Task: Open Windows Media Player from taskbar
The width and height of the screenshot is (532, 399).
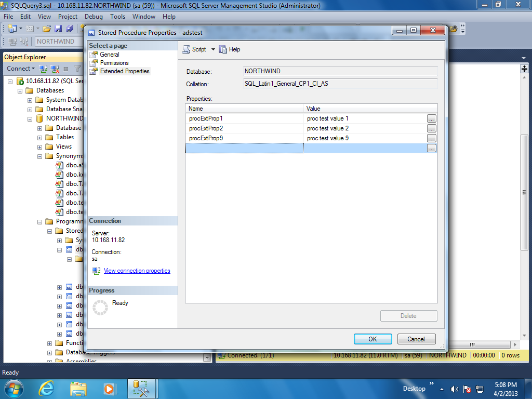Action: tap(110, 389)
